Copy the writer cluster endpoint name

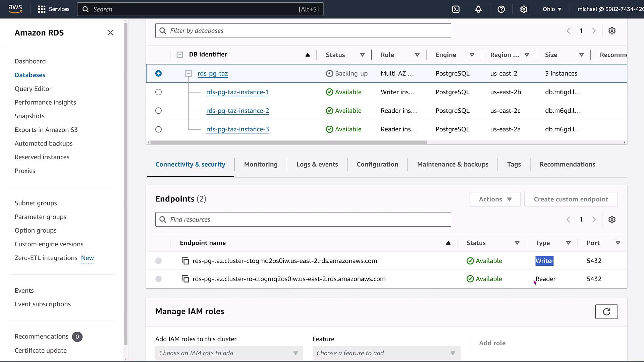coord(185,261)
